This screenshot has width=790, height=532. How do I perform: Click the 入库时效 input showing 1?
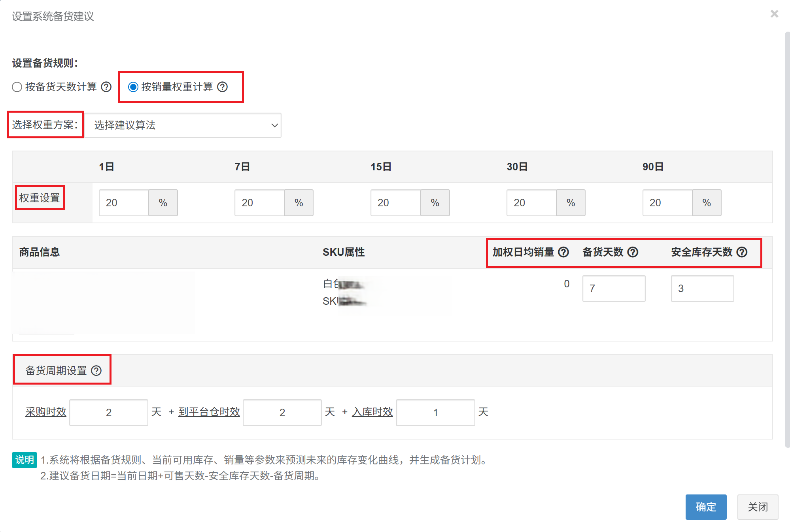(x=435, y=412)
